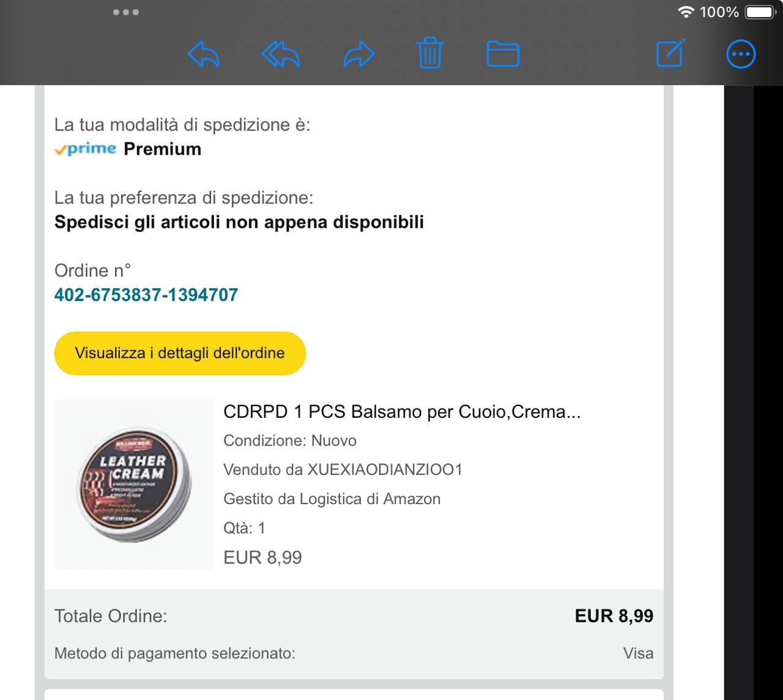783x700 pixels.
Task: Tap the Reply arrow icon
Action: 203,54
